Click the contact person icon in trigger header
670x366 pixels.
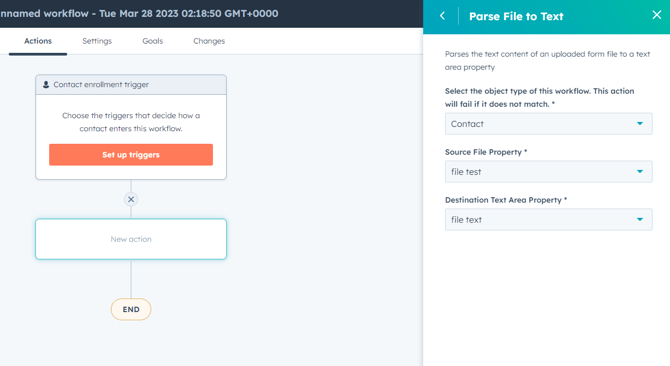point(46,85)
